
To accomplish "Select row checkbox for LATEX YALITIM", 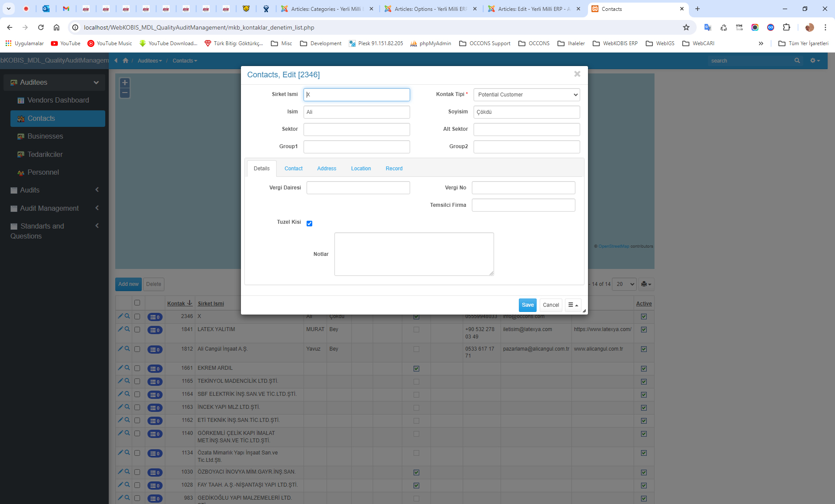I will [137, 329].
